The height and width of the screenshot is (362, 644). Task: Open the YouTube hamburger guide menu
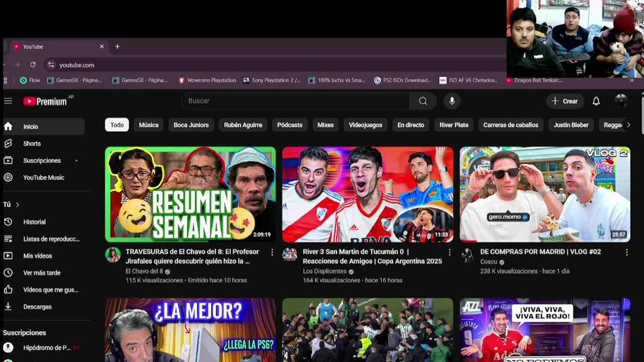click(8, 101)
